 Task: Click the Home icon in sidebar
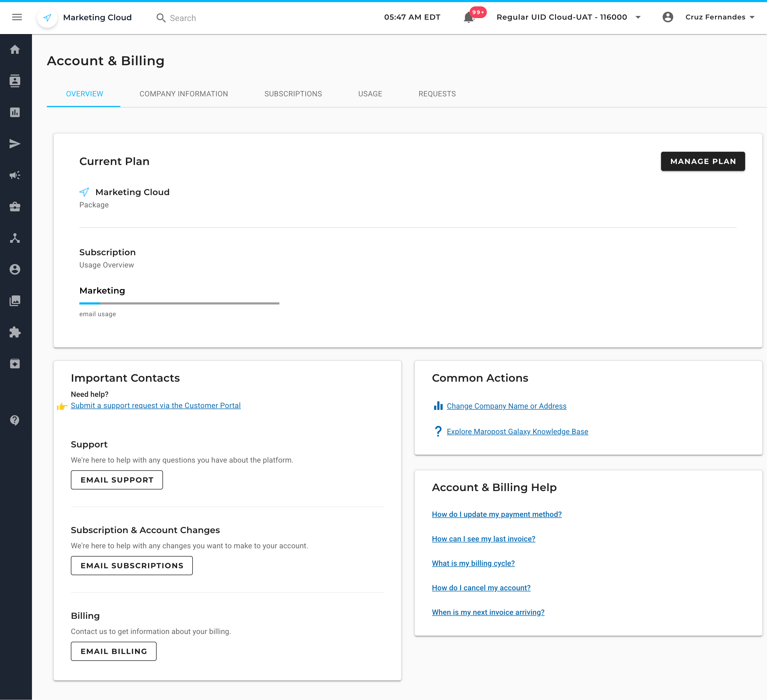[15, 50]
